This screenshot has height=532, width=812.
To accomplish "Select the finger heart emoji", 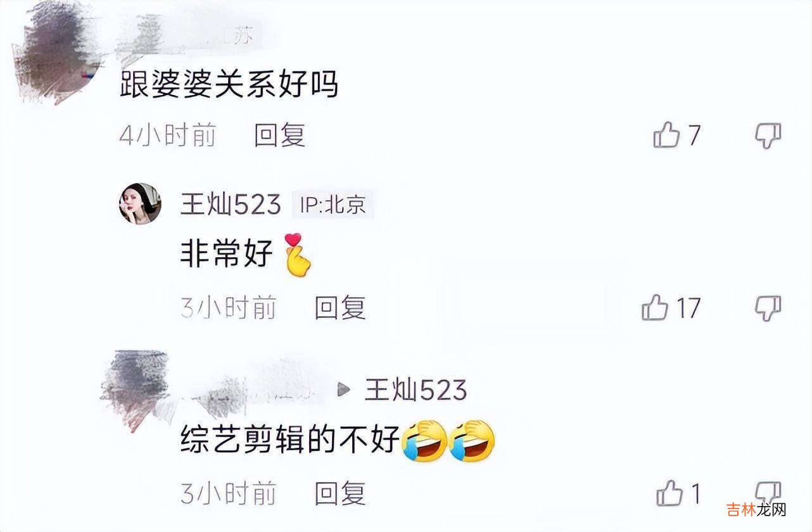I will coord(298,255).
